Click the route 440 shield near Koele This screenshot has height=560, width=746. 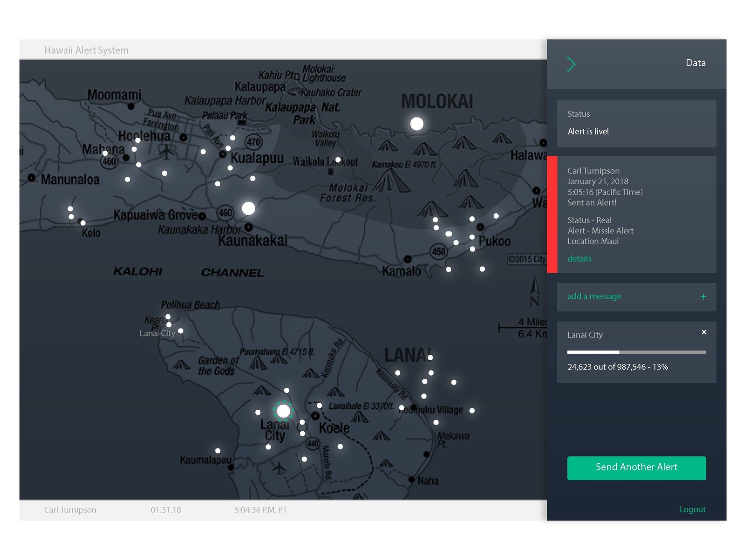[x=313, y=443]
